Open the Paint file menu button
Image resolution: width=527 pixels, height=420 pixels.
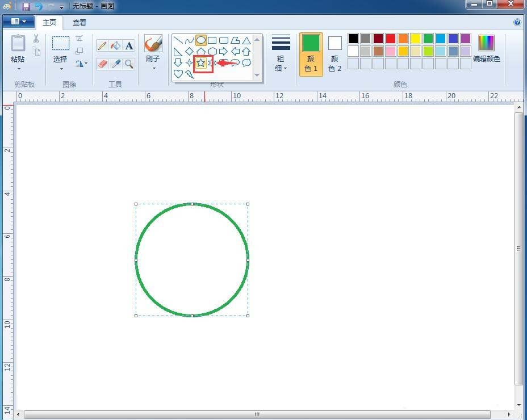point(19,22)
